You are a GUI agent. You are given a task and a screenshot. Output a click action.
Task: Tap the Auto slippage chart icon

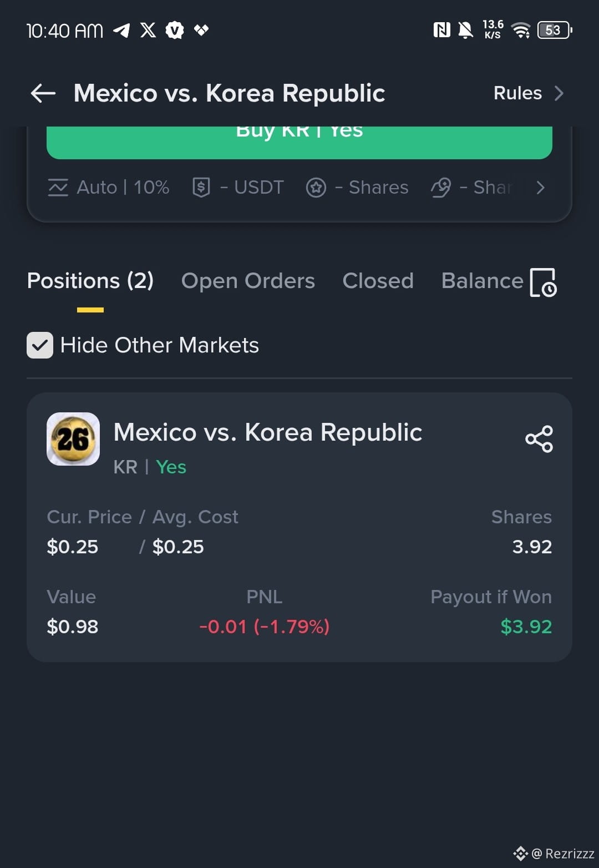pyautogui.click(x=58, y=188)
